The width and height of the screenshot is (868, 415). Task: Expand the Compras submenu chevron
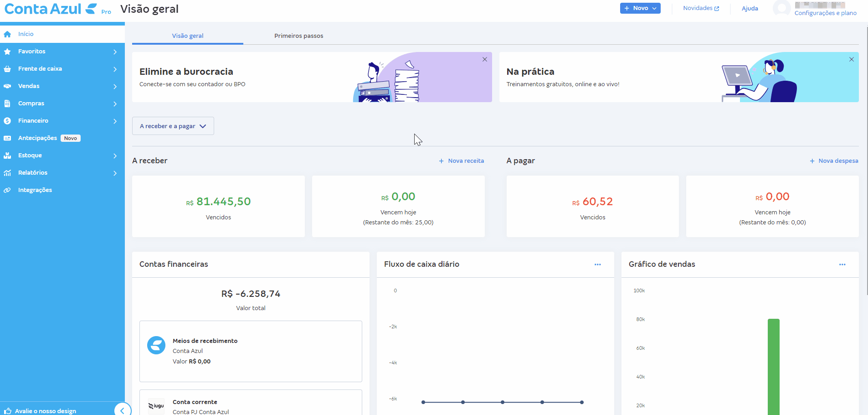tap(115, 104)
